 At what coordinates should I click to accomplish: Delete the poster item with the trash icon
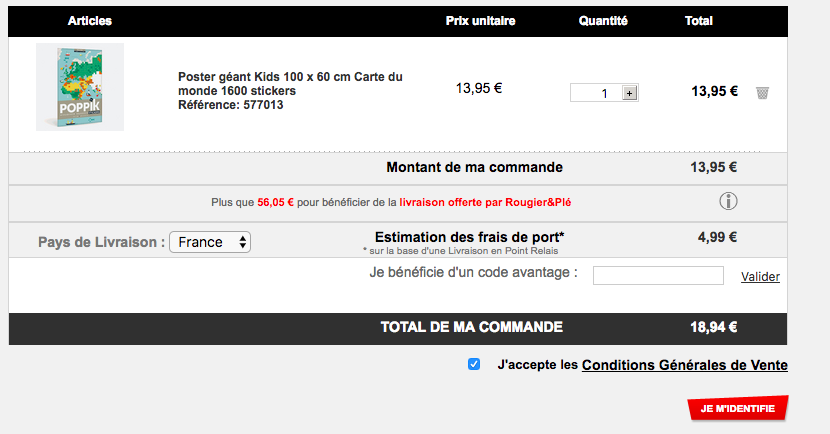tap(762, 93)
